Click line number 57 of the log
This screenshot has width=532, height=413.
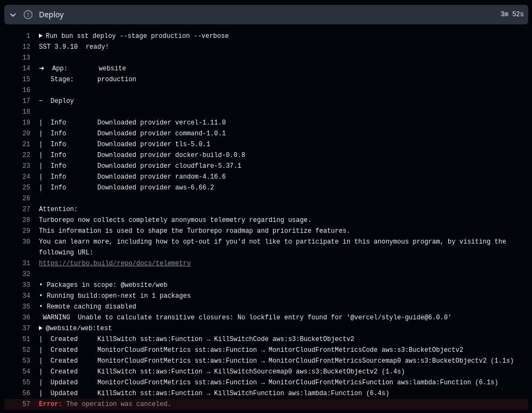26,404
